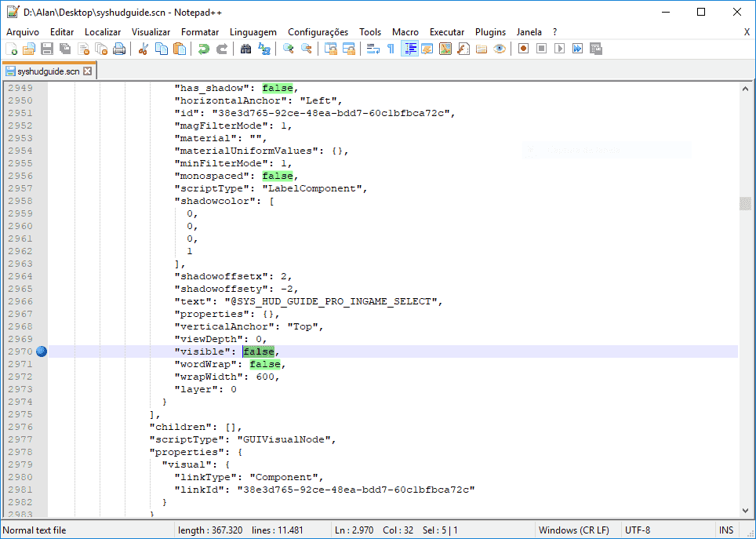
Task: Open Find with the binoculars icon
Action: (246, 49)
